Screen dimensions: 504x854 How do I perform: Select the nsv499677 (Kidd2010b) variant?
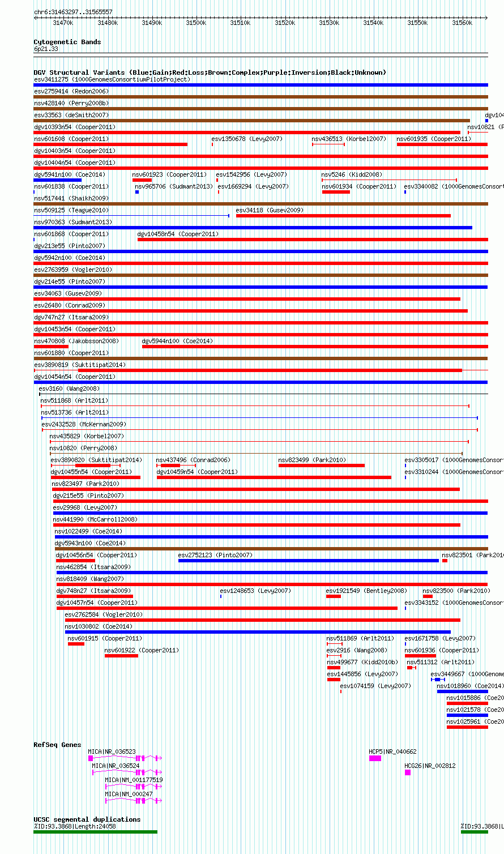(x=362, y=663)
